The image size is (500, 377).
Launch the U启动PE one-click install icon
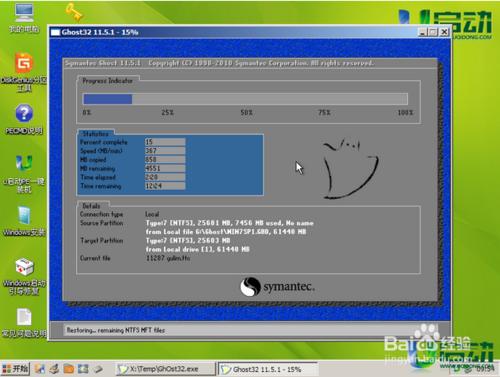pyautogui.click(x=24, y=174)
